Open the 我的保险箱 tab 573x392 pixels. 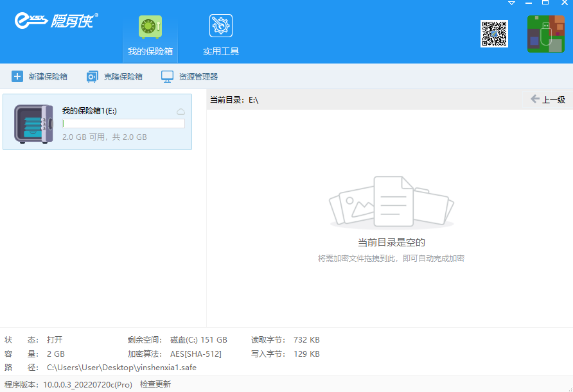click(150, 36)
